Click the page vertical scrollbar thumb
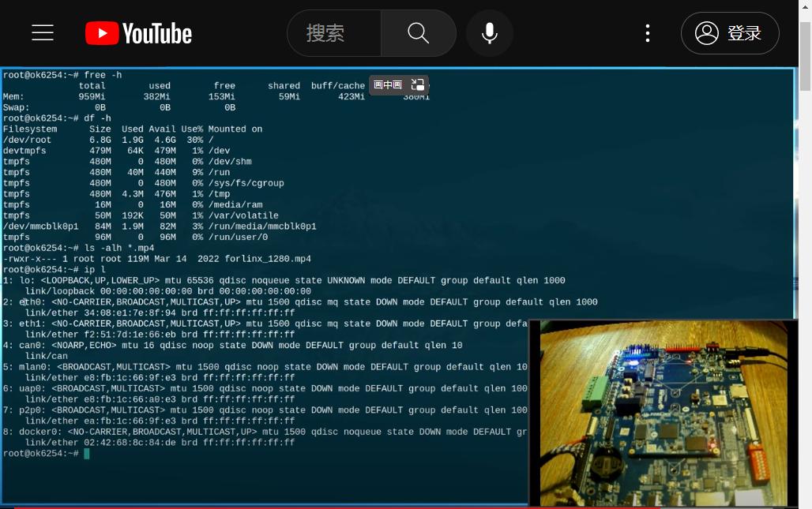812x509 pixels. 805,57
